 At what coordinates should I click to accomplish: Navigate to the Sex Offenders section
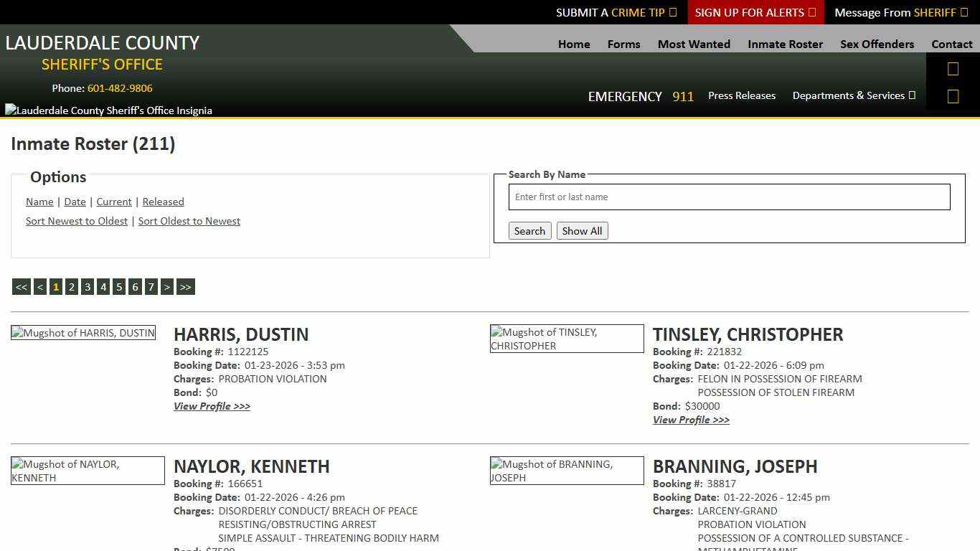click(877, 44)
